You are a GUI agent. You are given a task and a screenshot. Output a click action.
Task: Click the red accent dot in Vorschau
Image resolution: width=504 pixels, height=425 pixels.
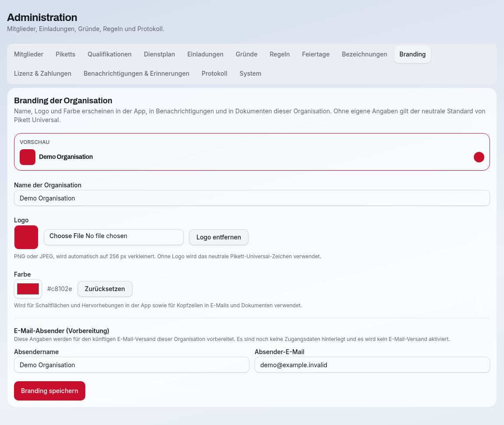(479, 157)
